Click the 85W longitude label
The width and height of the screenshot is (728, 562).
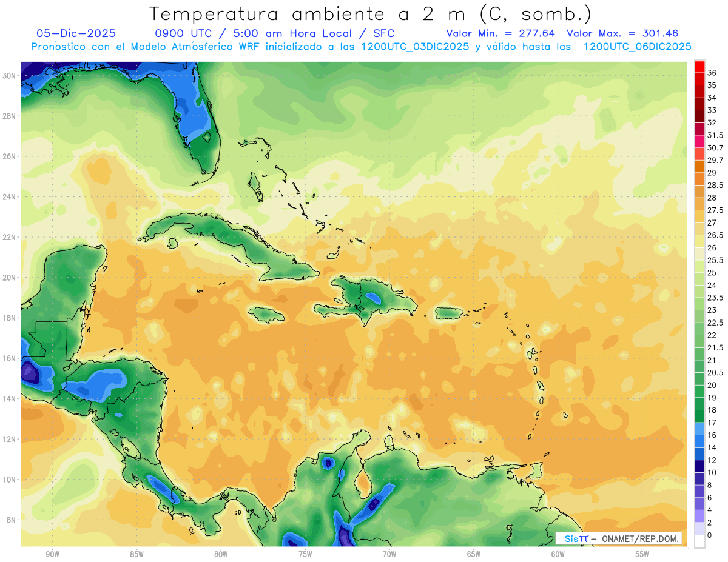point(136,554)
